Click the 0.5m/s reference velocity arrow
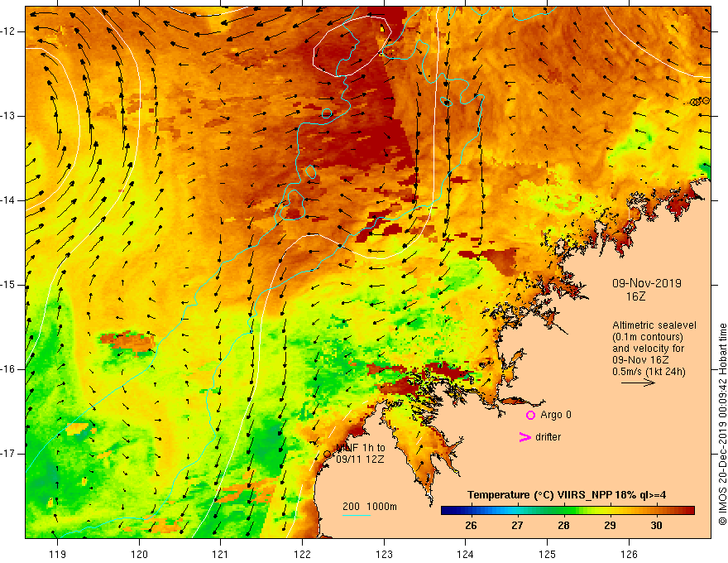The image size is (728, 563). [x=638, y=383]
